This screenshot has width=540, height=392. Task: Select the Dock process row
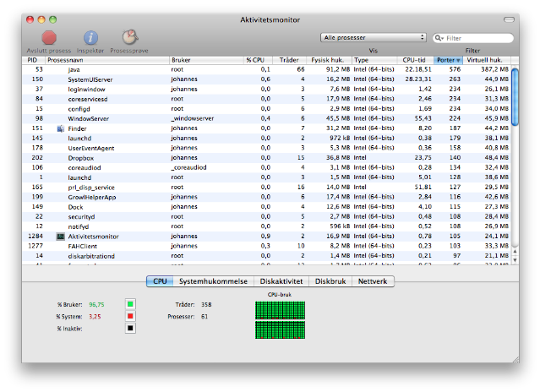coord(267,207)
